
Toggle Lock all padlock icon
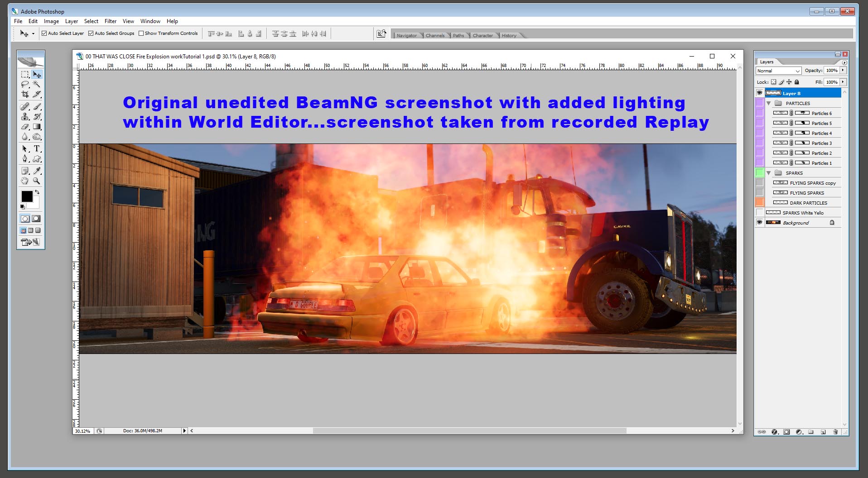[797, 82]
